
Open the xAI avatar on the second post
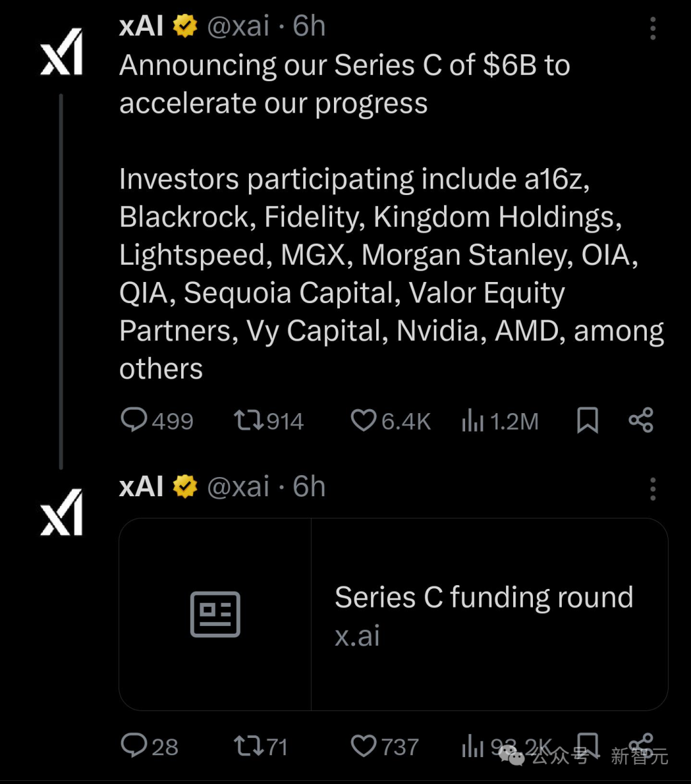click(62, 512)
